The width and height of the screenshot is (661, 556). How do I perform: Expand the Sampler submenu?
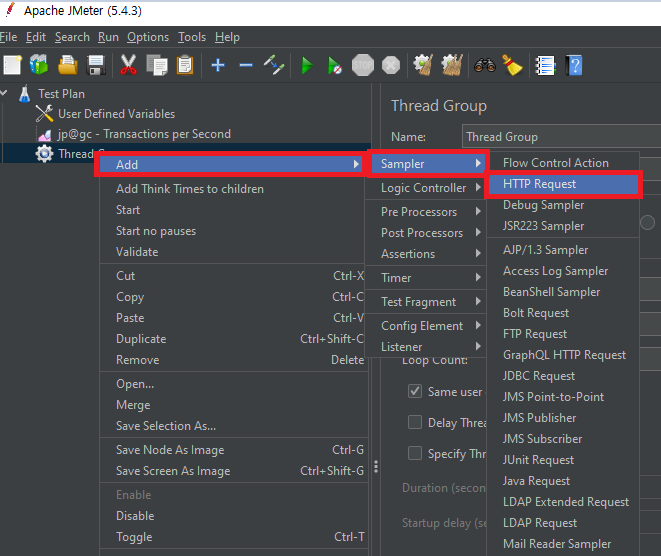pyautogui.click(x=428, y=164)
